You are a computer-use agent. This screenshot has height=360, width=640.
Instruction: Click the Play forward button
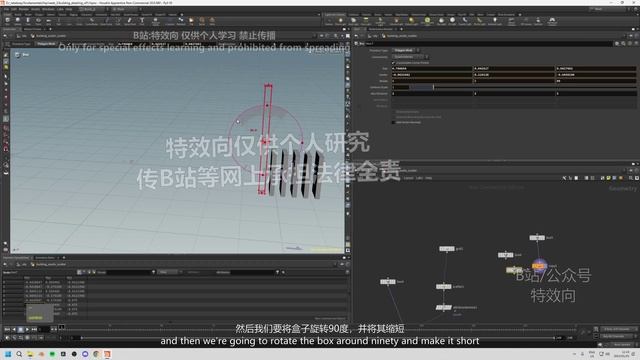click(x=27, y=329)
